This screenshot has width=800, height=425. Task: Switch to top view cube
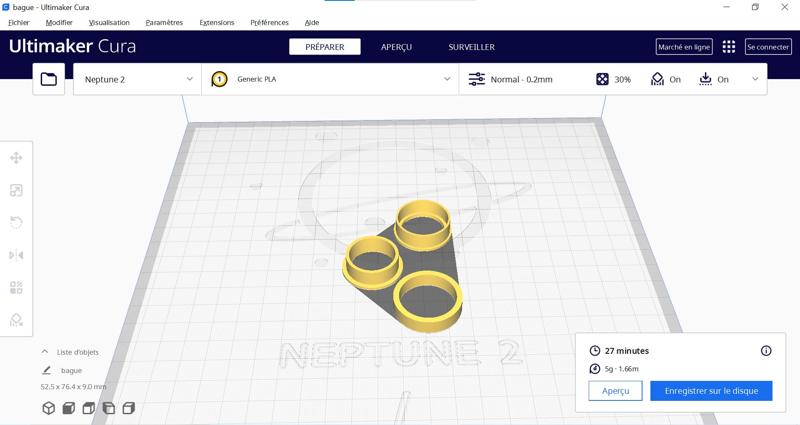[89, 408]
